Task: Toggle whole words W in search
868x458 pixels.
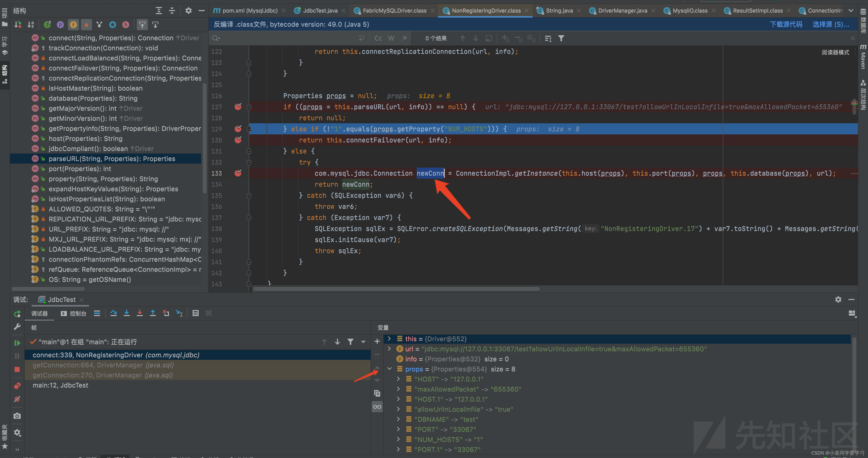Action: pos(391,39)
